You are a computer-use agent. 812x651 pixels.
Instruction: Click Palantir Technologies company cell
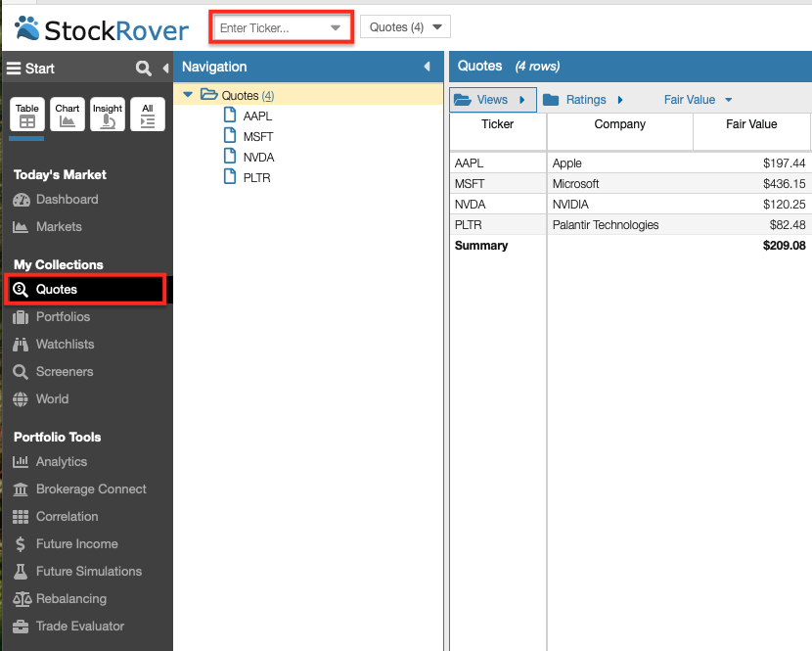pos(606,225)
